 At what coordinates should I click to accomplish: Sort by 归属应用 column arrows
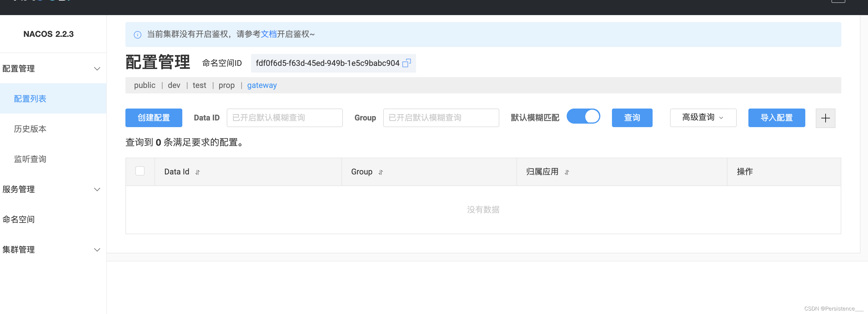click(567, 172)
